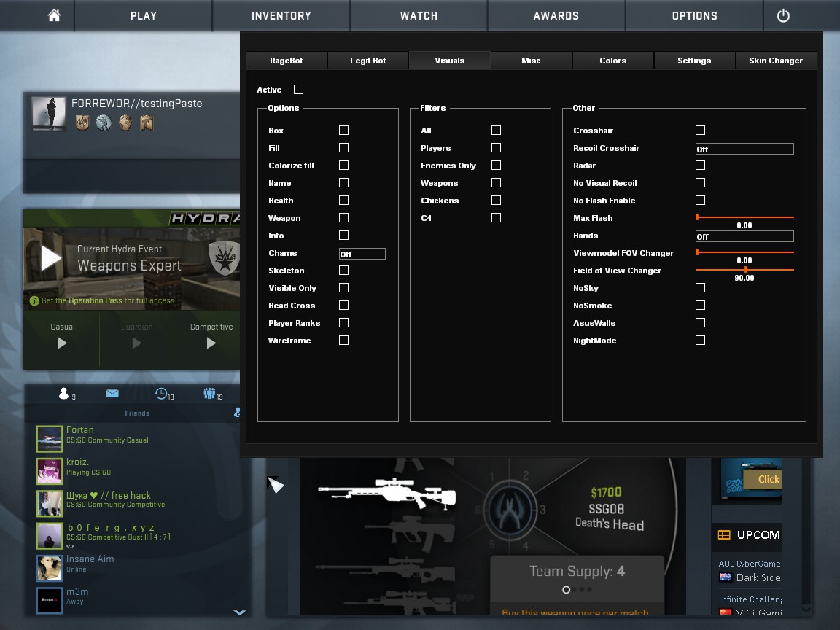Click the globe coin badge

[x=104, y=122]
